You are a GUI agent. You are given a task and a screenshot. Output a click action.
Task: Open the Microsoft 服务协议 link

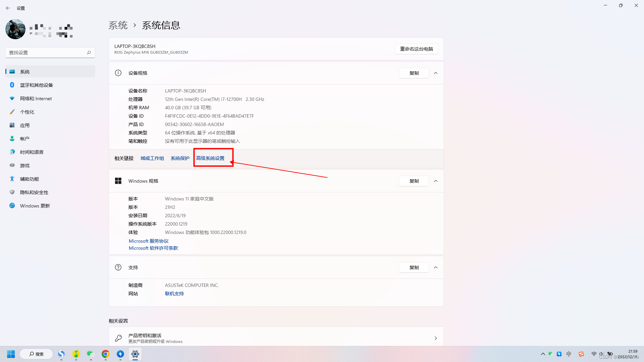(149, 241)
